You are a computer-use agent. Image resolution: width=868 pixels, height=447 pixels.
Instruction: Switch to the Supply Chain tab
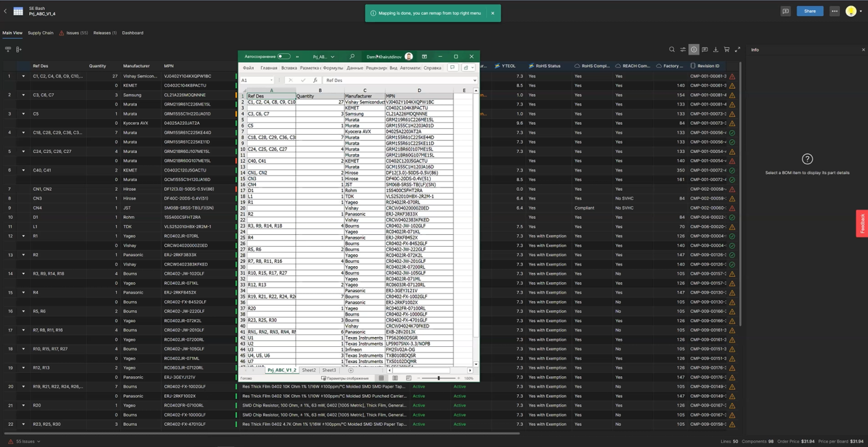pyautogui.click(x=40, y=33)
